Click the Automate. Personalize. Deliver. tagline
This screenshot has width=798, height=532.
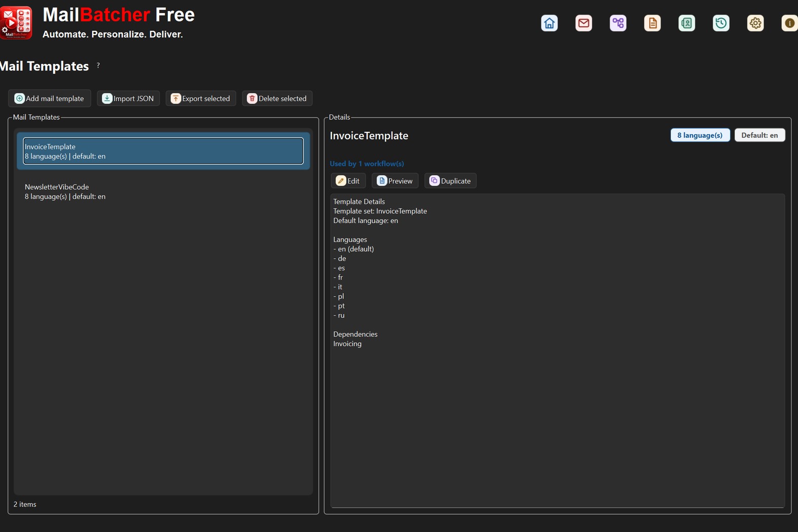point(113,34)
